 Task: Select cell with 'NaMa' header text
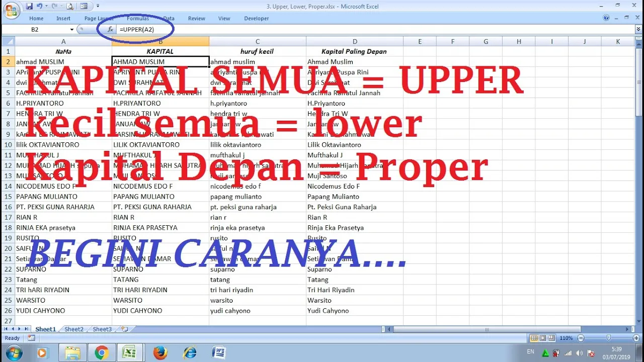coord(63,51)
